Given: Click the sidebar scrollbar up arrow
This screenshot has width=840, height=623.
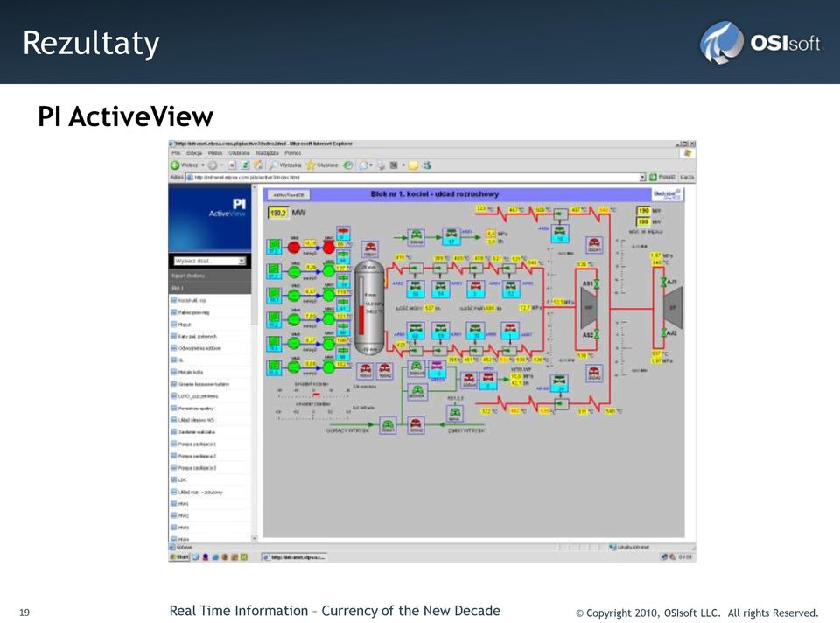Looking at the screenshot, I should [255, 188].
